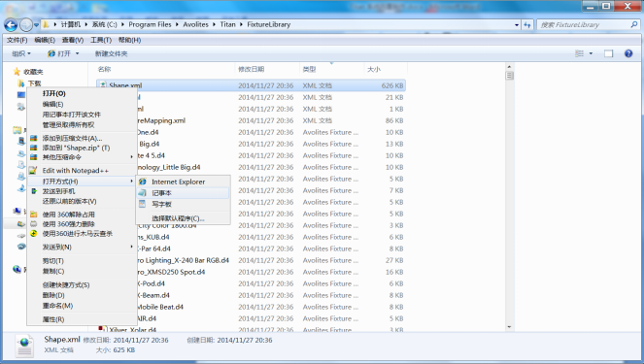Click the 下载 folder icon in the sidebar
Image resolution: width=644 pixels, height=364 pixels.
coord(21,83)
